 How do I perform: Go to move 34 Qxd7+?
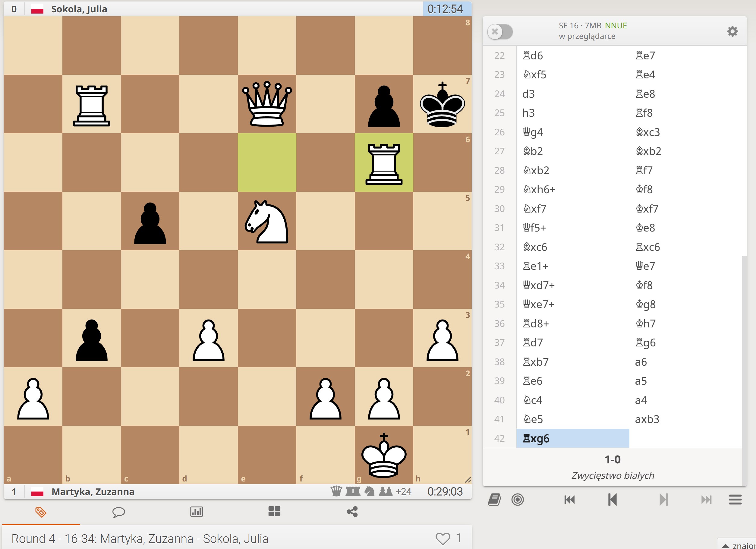(x=538, y=285)
